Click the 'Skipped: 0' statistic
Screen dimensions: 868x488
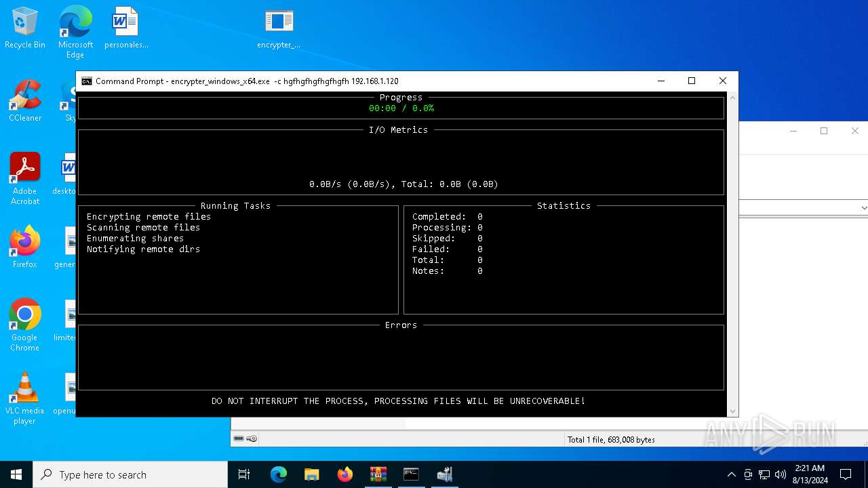click(448, 239)
